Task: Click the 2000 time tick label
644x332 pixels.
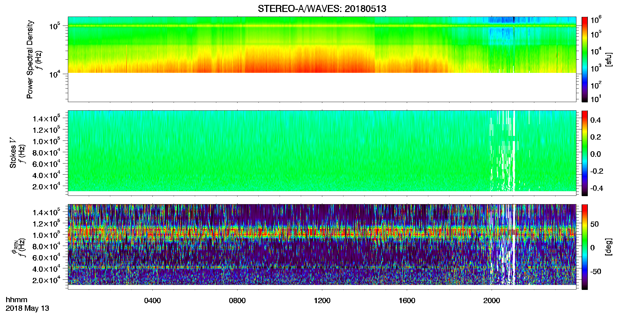Action: (x=492, y=301)
